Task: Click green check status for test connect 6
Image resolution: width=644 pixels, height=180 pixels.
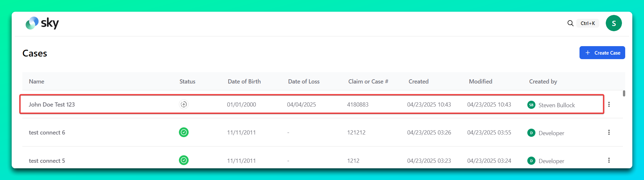Action: click(x=184, y=132)
